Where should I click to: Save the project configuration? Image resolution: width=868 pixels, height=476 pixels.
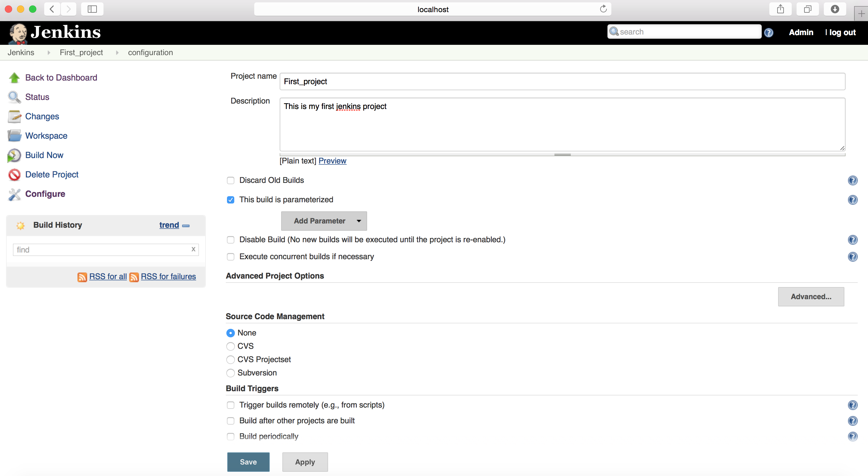pyautogui.click(x=248, y=462)
